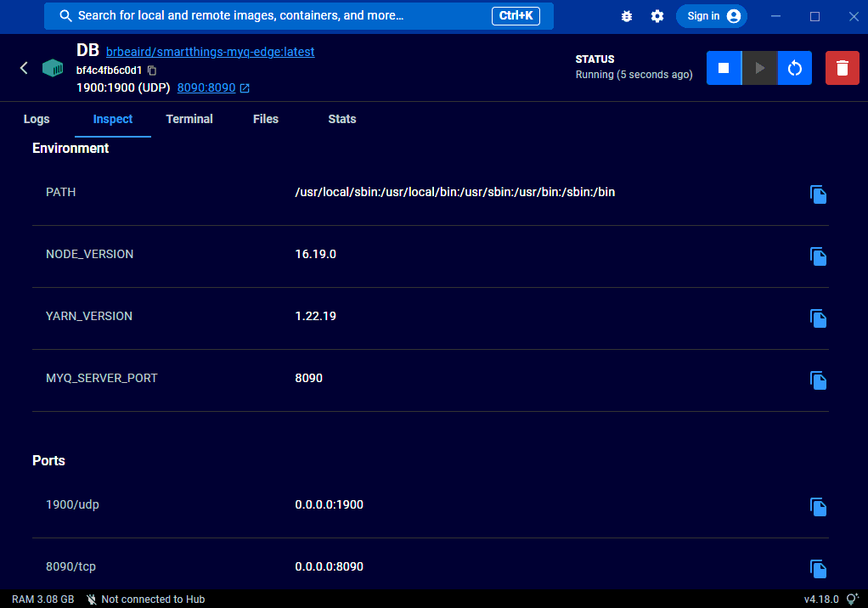868x608 pixels.
Task: Copy the PATH environment value
Action: tap(818, 194)
